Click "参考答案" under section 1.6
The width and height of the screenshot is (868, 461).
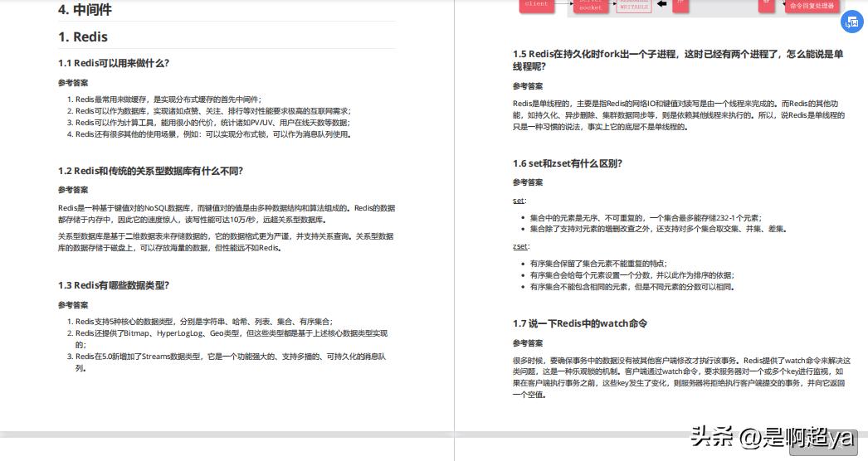coord(528,182)
